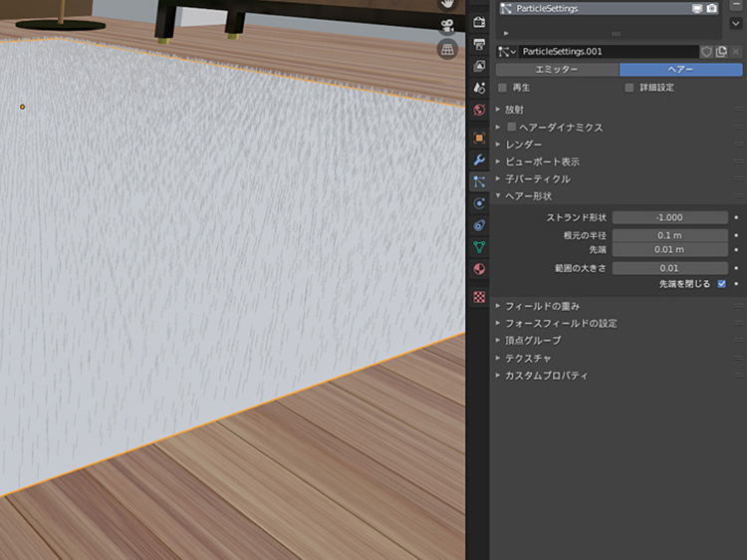Toggle camera view in the viewport
The image size is (747, 560).
(x=447, y=26)
